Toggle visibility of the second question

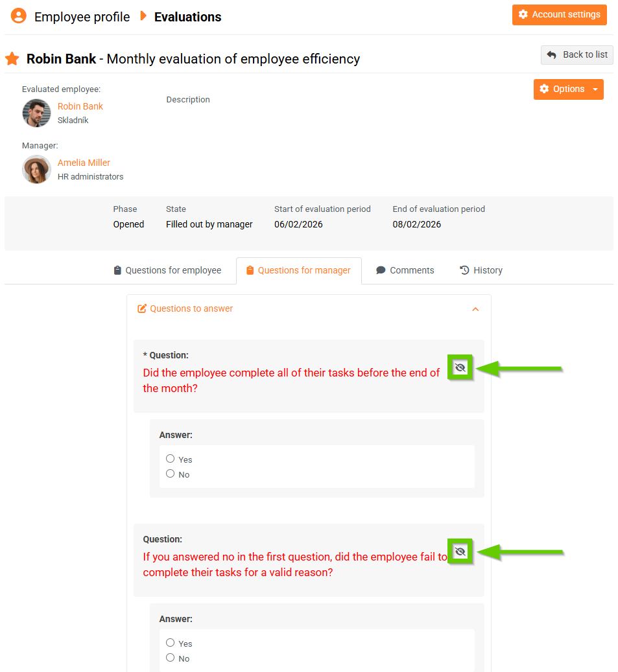click(x=460, y=552)
